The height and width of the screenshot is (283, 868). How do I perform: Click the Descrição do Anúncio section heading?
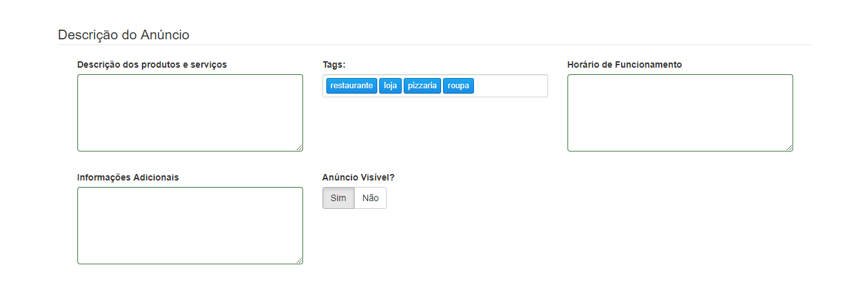[124, 35]
